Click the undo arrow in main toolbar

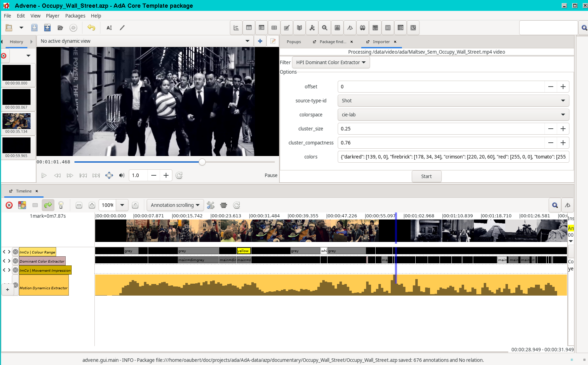(x=91, y=28)
